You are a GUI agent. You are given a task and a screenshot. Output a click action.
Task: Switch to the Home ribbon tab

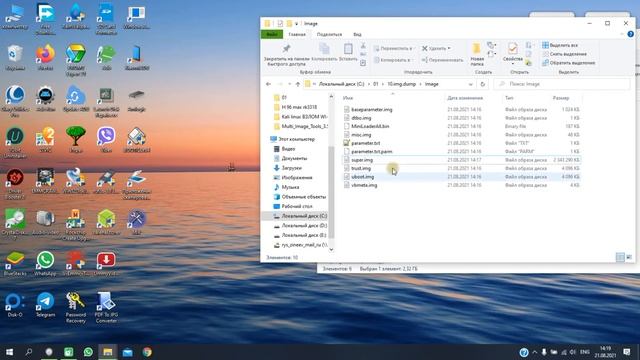(297, 34)
